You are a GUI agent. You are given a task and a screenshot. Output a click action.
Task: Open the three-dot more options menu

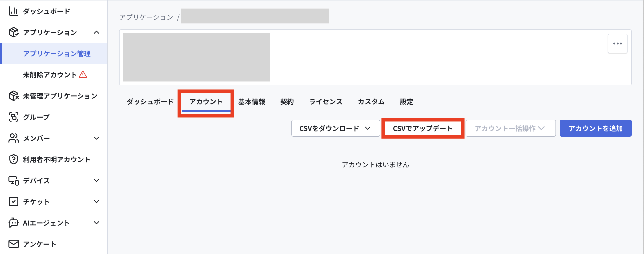[617, 44]
